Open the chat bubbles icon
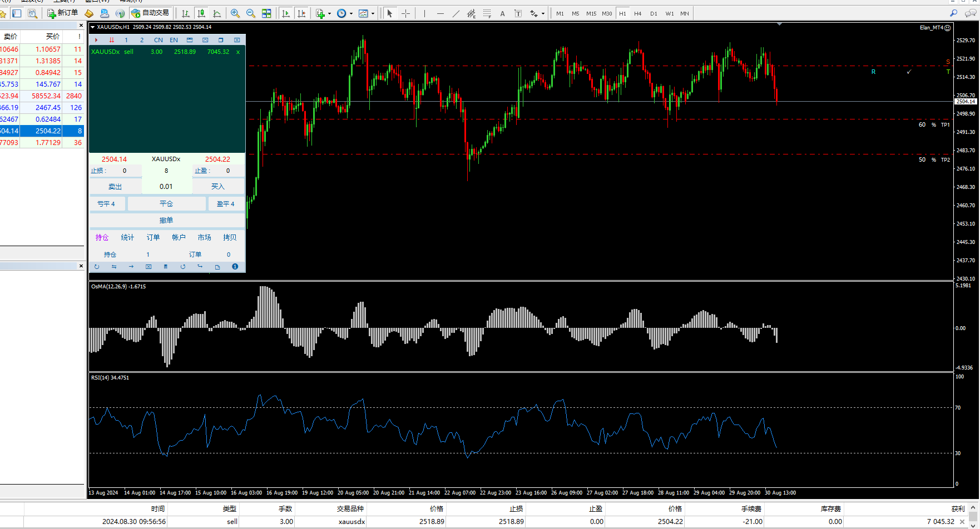980x529 pixels. (x=971, y=13)
